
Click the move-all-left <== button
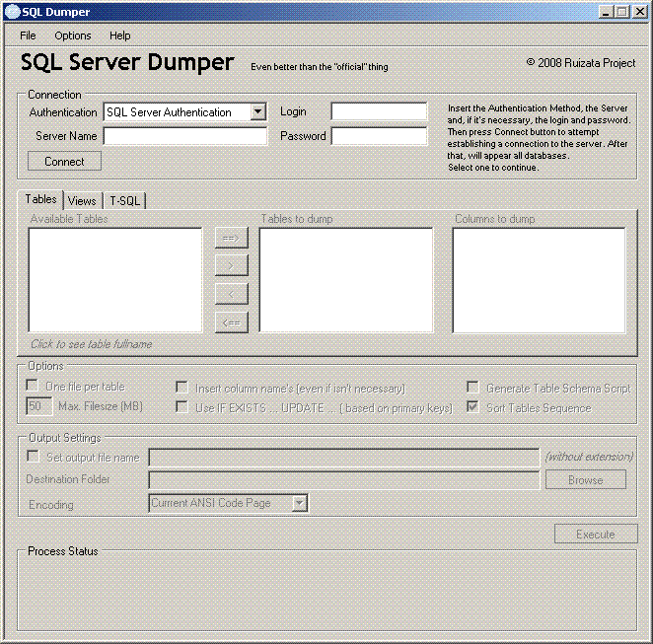click(x=232, y=322)
